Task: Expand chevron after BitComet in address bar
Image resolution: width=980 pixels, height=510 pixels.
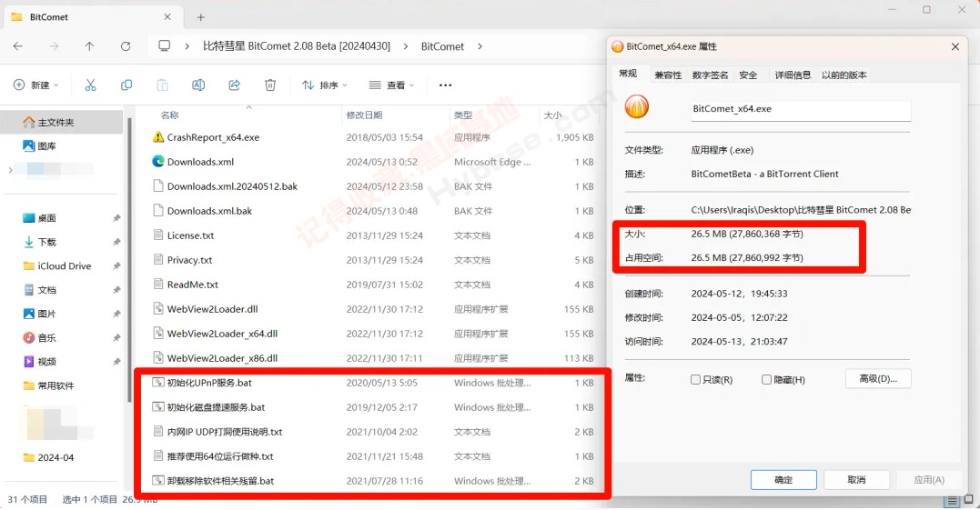Action: 480,46
